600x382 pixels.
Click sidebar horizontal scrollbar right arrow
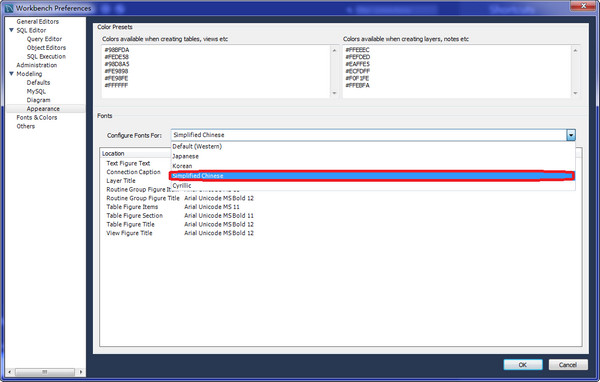(x=80, y=372)
